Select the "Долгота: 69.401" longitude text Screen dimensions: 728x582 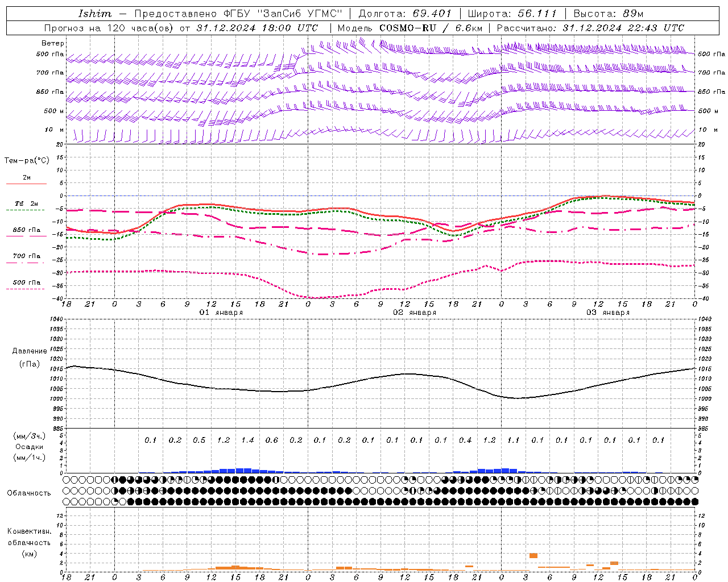(405, 14)
